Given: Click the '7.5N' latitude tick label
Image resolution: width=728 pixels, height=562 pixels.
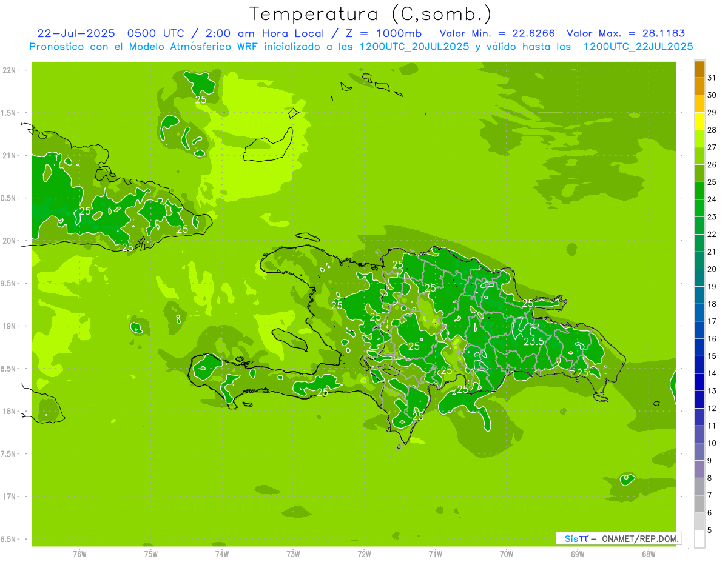Looking at the screenshot, I should pyautogui.click(x=9, y=454).
